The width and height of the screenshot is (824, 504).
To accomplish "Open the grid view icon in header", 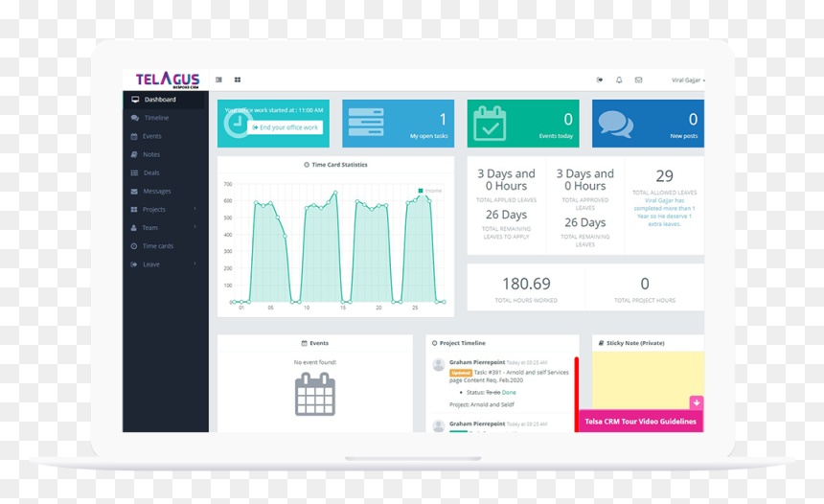I will coord(238,80).
